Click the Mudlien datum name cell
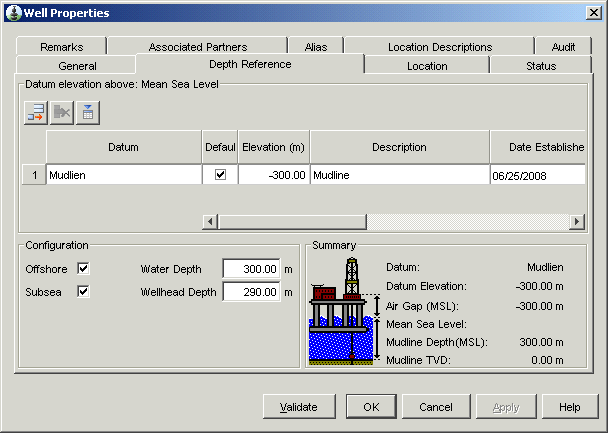 click(x=124, y=175)
